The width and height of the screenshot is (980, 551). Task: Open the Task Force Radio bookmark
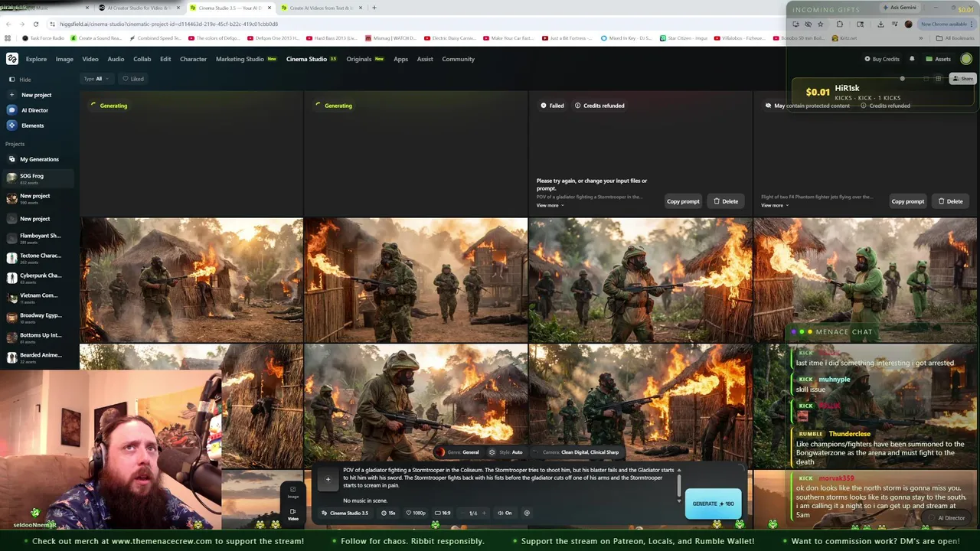[x=44, y=38]
